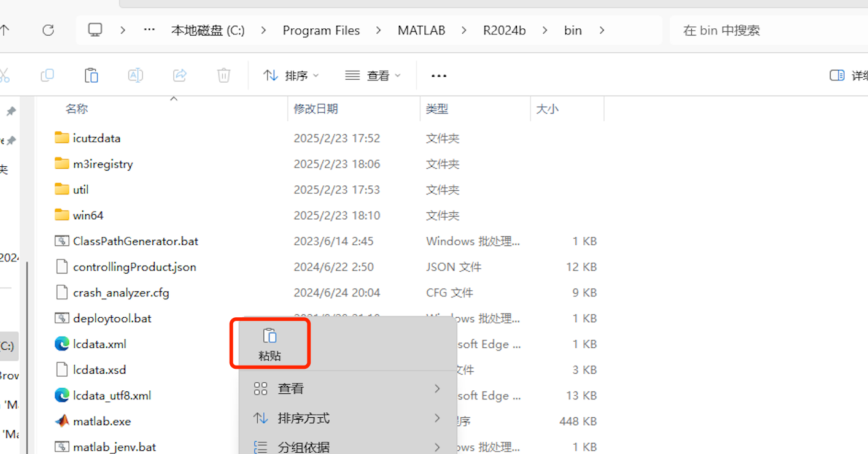Go to the MATLAB folder in the address bar
Screen dimensions: 868x454
tap(421, 30)
